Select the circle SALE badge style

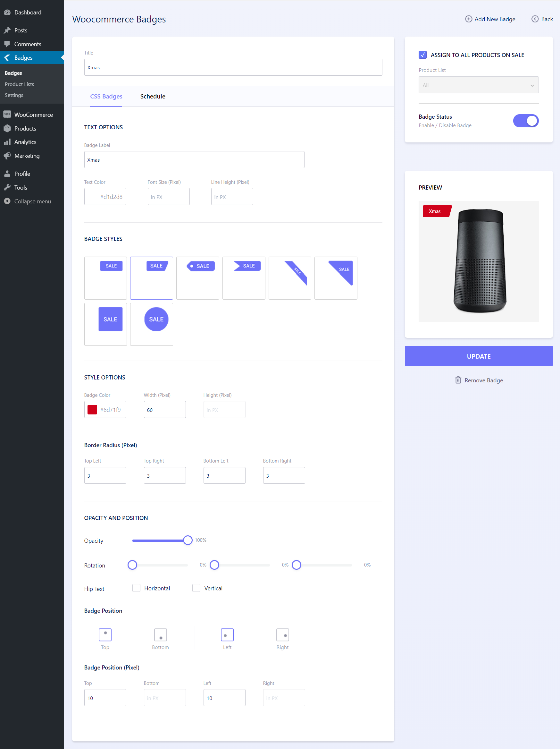[x=152, y=324]
